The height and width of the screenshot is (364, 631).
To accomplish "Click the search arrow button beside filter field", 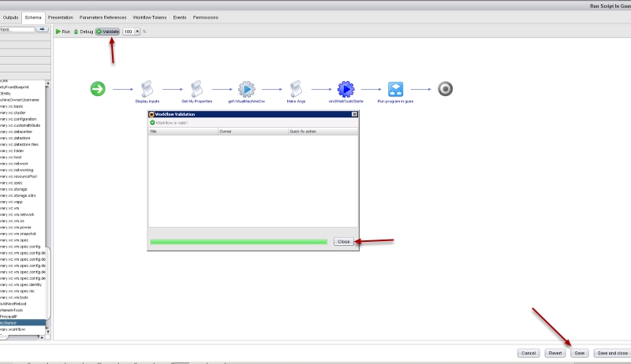I will tap(43, 29).
